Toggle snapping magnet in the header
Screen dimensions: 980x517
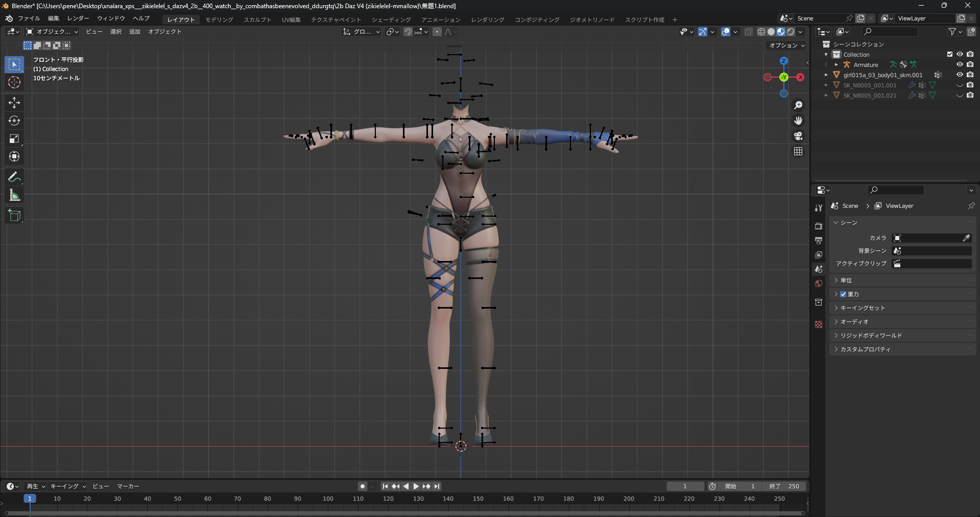(408, 32)
